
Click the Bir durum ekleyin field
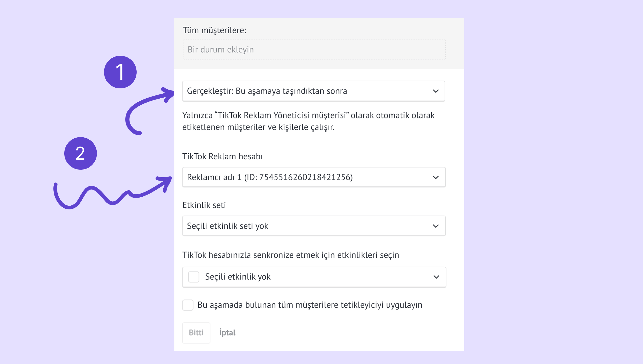click(x=314, y=50)
